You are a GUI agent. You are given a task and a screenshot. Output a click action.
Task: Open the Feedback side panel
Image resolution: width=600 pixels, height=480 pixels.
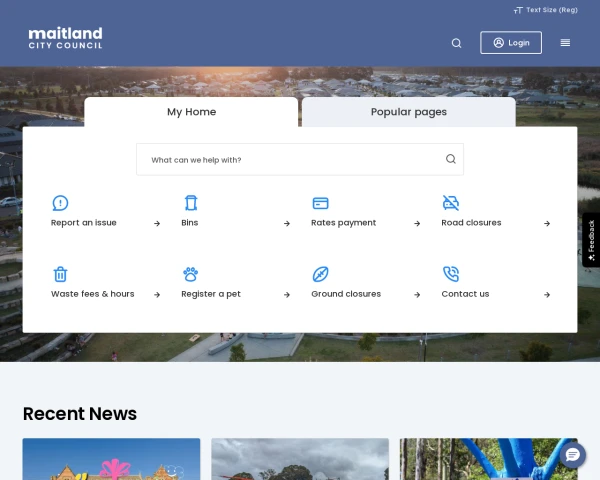pyautogui.click(x=591, y=240)
